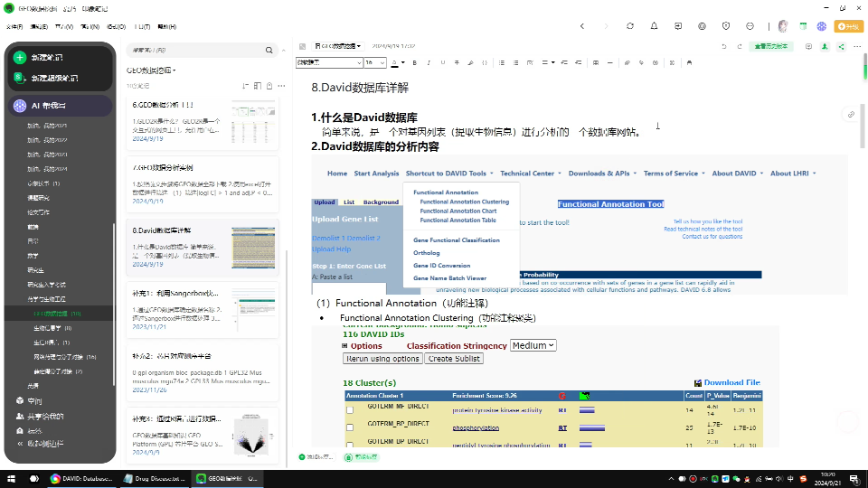Open the last menu in the menu bar (H)
Viewport: 868px width, 488px height.
pos(167,26)
